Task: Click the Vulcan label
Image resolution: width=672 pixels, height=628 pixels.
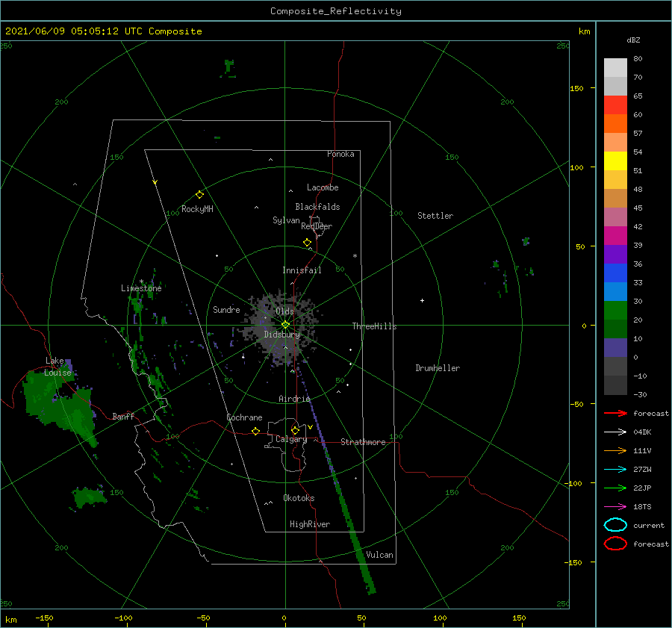Action: (x=379, y=555)
